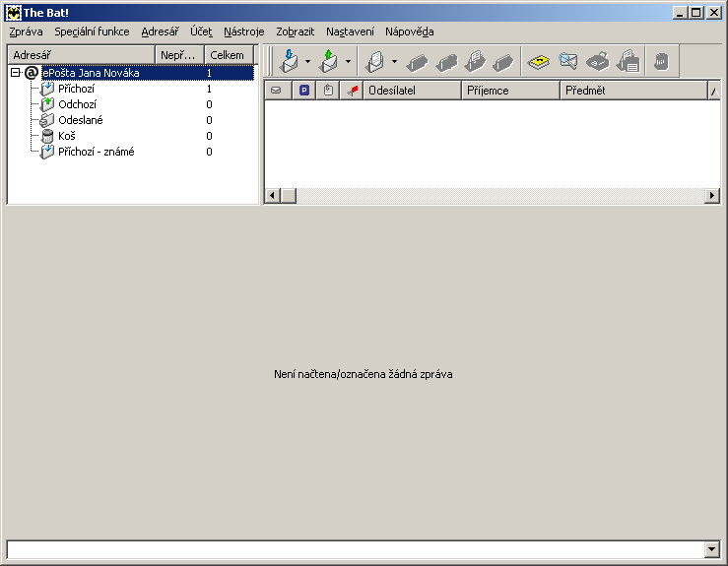Click the disabled Forward message icon
Image resolution: width=728 pixels, height=566 pixels.
tap(475, 61)
